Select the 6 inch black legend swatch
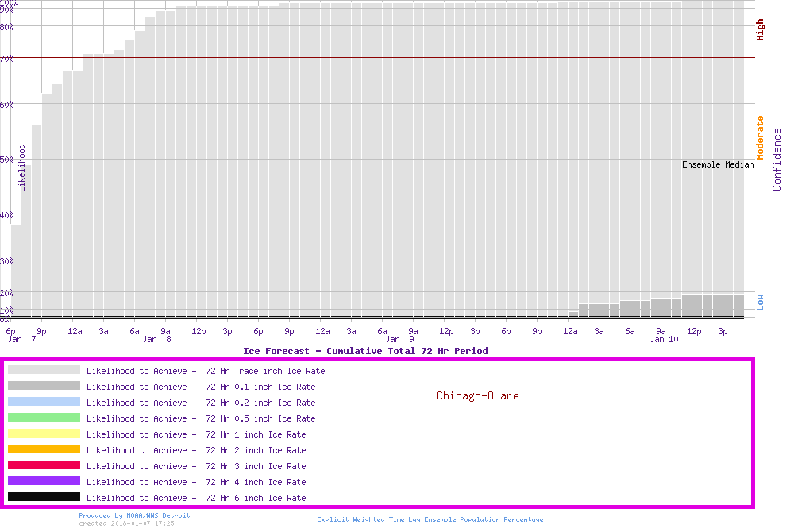The image size is (794, 532). [44, 497]
